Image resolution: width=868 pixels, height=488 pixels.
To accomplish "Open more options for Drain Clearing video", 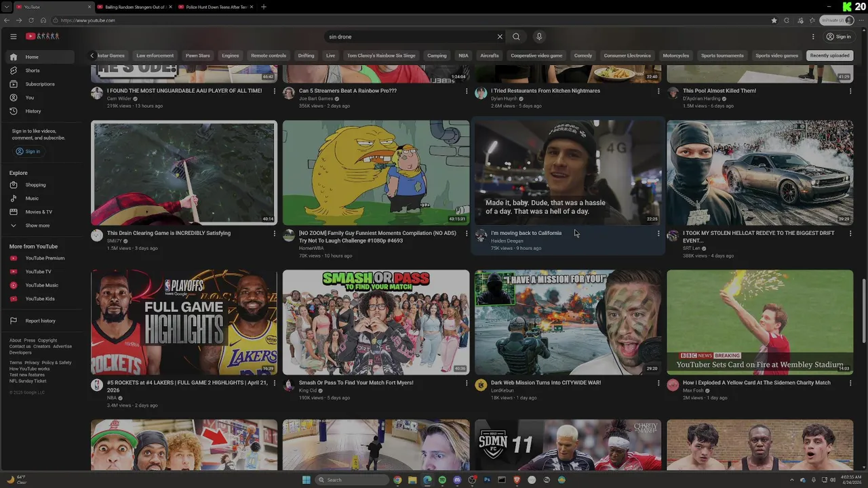I will [x=275, y=233].
